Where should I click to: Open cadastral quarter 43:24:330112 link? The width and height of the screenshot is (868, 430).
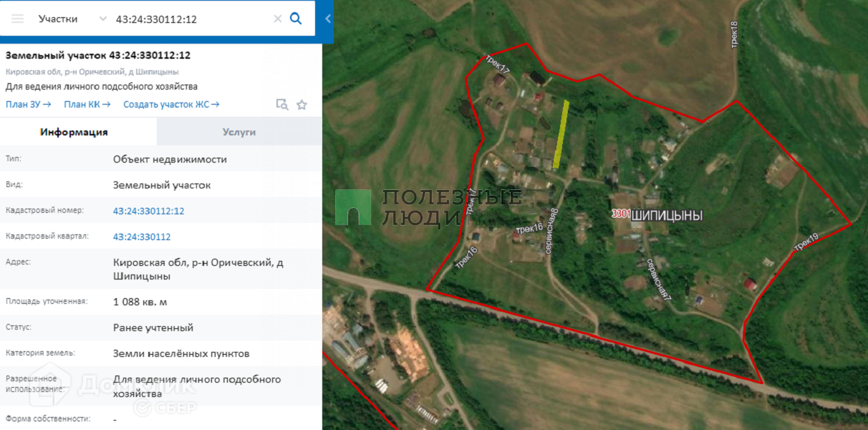click(x=142, y=236)
